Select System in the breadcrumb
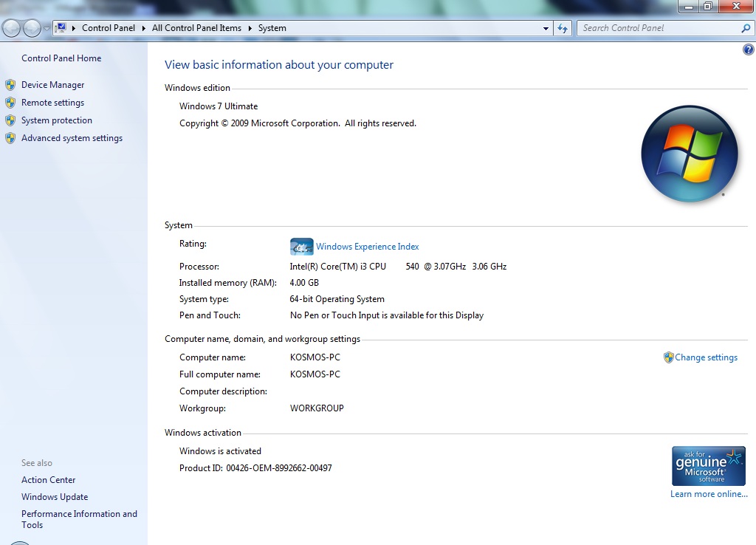 pyautogui.click(x=272, y=28)
